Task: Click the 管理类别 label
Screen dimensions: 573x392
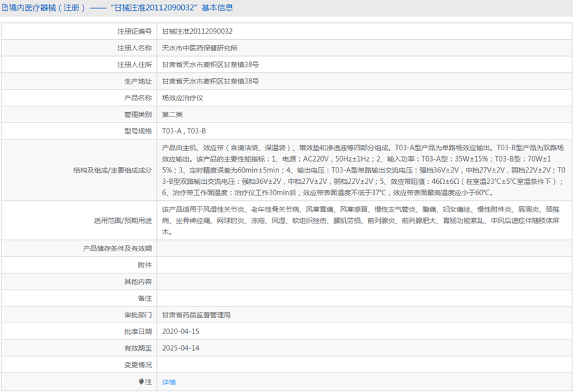Action: pos(138,115)
